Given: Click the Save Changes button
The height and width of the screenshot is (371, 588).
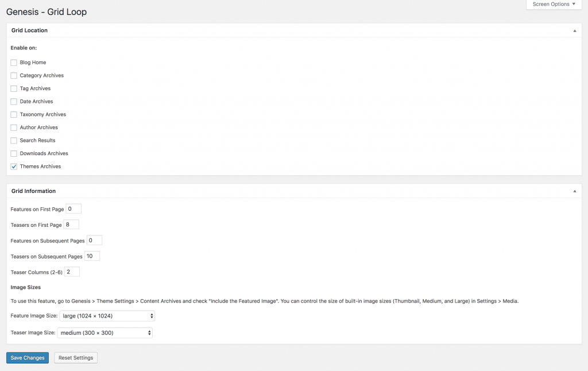Looking at the screenshot, I should click(x=28, y=358).
